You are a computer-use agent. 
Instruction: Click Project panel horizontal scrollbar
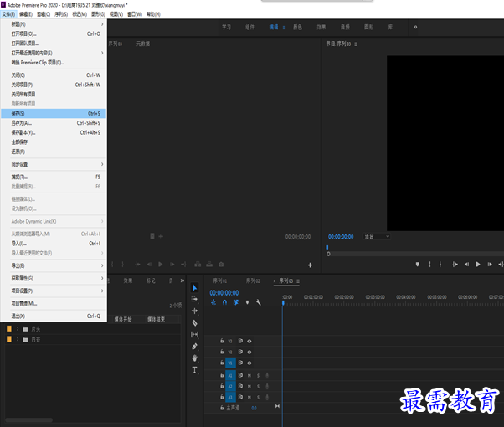click(29, 420)
